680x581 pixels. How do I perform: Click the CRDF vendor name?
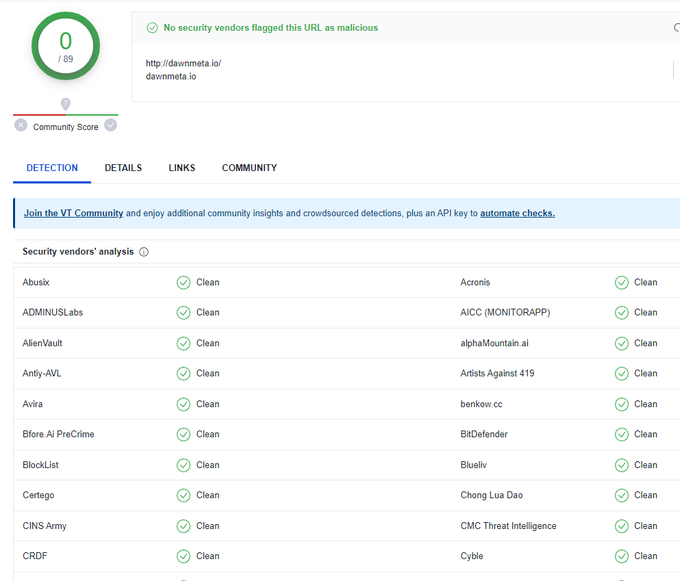pos(35,556)
